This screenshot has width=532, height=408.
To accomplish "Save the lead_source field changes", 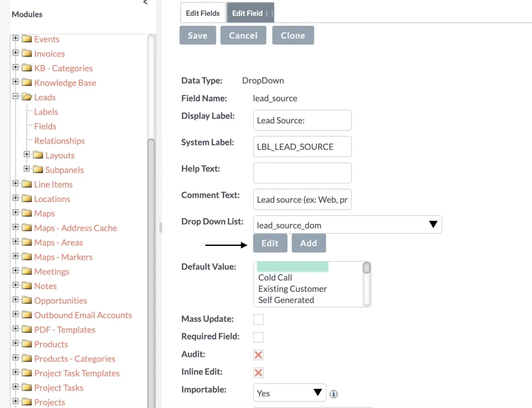I will (x=197, y=35).
